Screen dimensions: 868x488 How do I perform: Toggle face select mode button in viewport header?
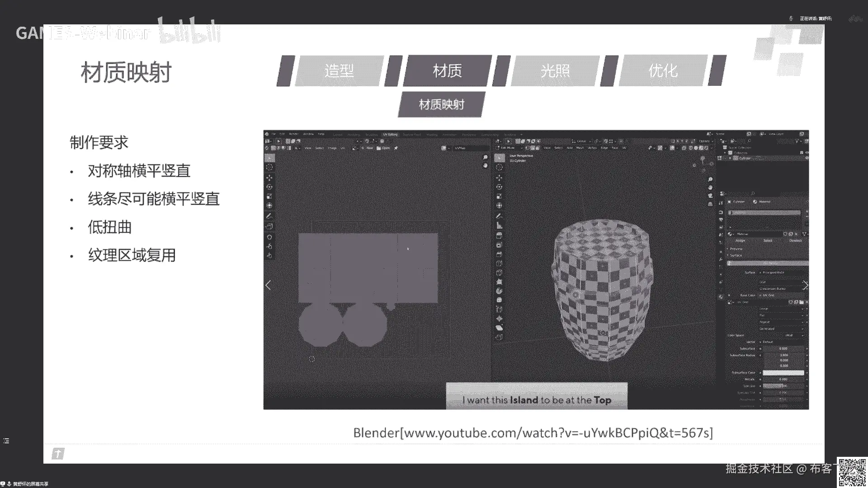(x=538, y=148)
